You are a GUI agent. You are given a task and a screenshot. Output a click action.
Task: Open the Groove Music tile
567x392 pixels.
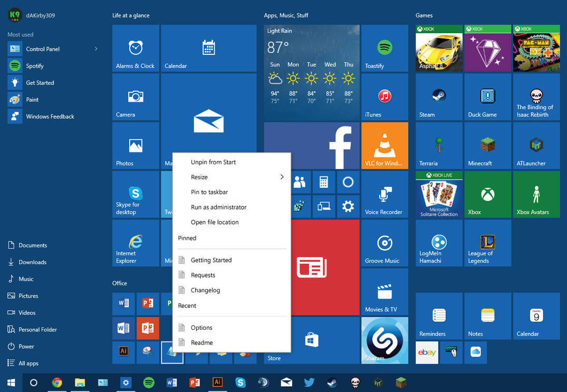[385, 243]
